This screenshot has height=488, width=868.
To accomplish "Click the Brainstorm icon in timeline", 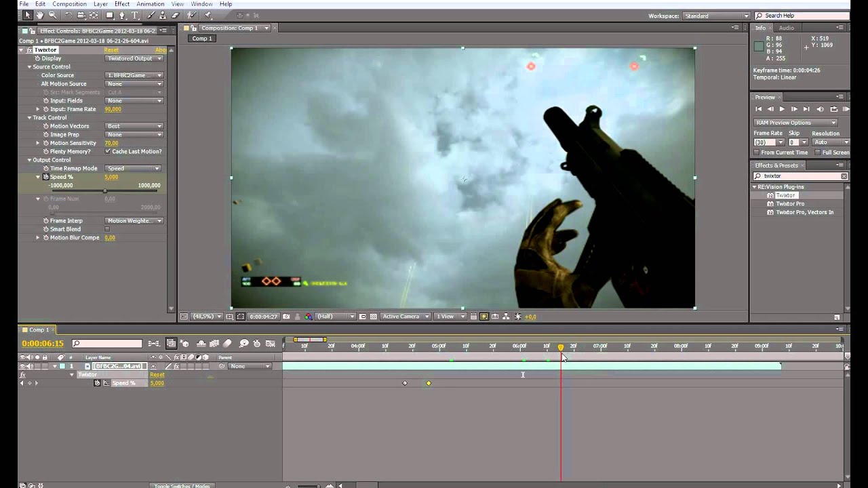I will click(x=243, y=344).
